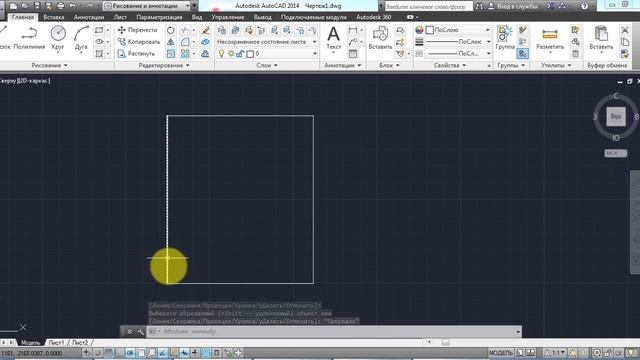This screenshot has height=360, width=640.
Task: Toggle layer lightbulb on/off in Слои
Action: 221,54
